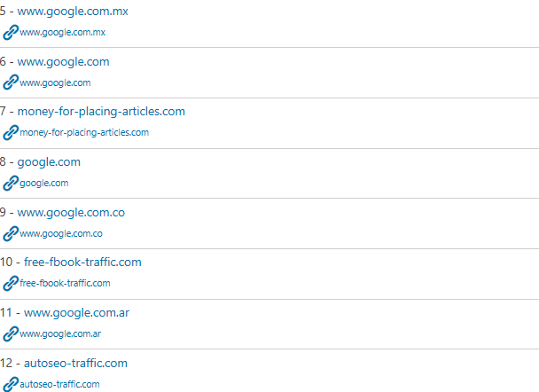Screen dimensions: 539x392
Task: Open the entry 6 title www.google.com
Action: pyautogui.click(x=63, y=62)
